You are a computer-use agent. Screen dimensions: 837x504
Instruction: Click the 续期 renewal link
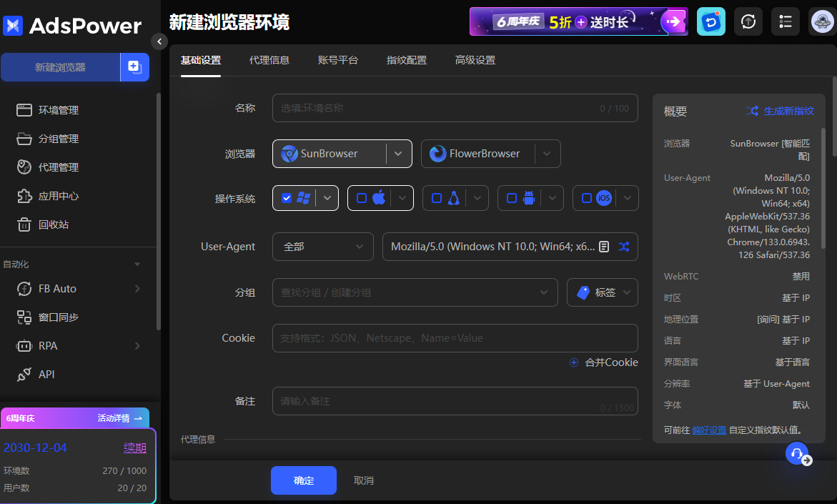click(135, 448)
